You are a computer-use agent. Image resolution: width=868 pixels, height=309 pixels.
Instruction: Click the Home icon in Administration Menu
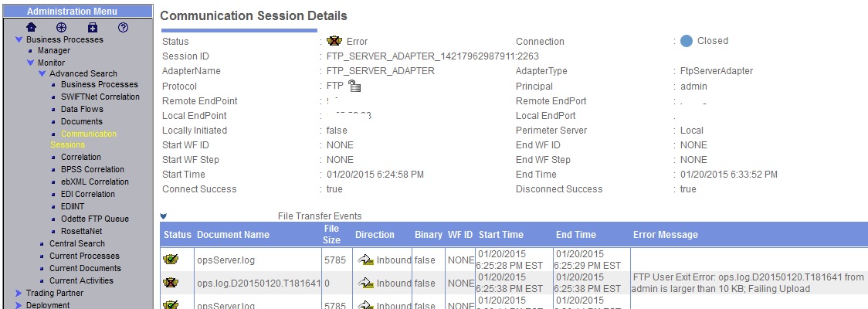[32, 27]
